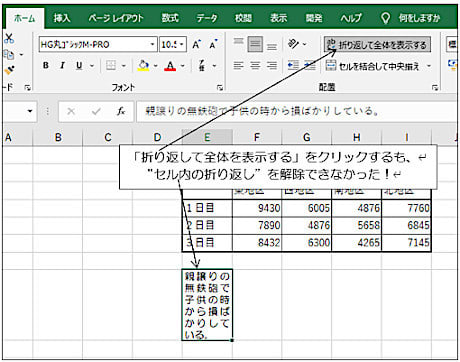The height and width of the screenshot is (362, 460).
Task: Click formula bar cancel X icon
Action: [71, 111]
